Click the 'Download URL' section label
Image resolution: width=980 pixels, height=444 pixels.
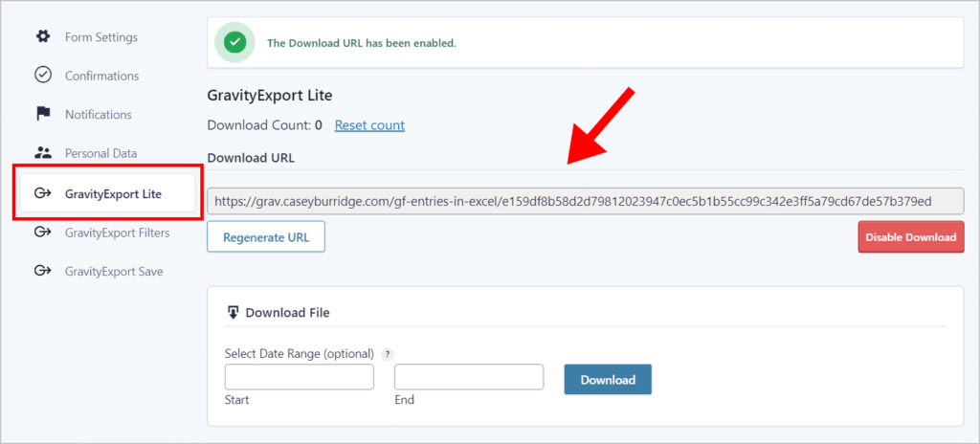(251, 158)
